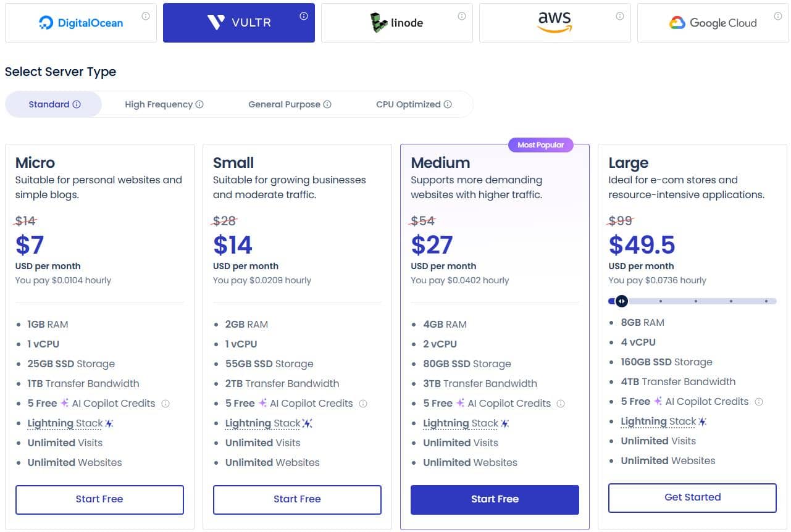Screen dimensions: 791x532
Task: Switch to General Purpose server type
Action: (290, 104)
